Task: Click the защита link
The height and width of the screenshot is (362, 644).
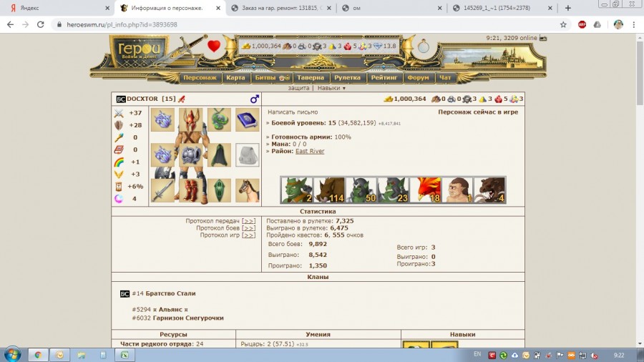Action: [x=298, y=88]
